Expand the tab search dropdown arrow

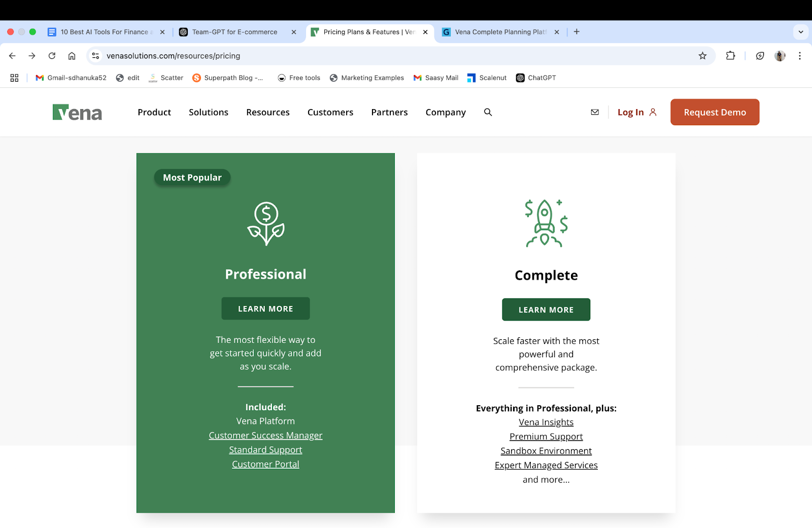(801, 31)
